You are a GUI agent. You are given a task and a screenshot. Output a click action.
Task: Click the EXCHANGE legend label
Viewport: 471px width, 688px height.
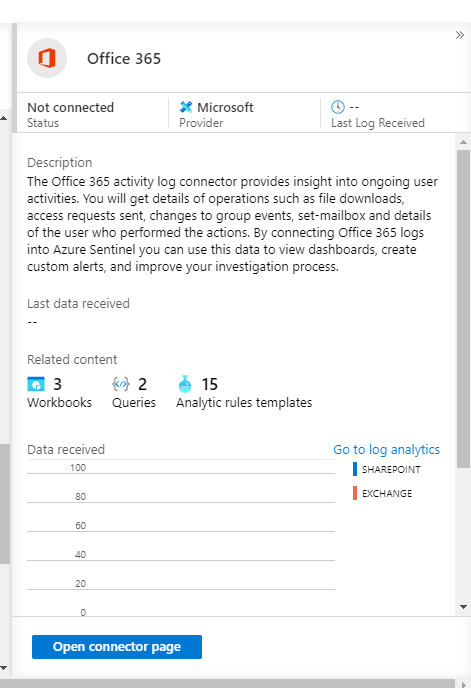[x=387, y=494]
